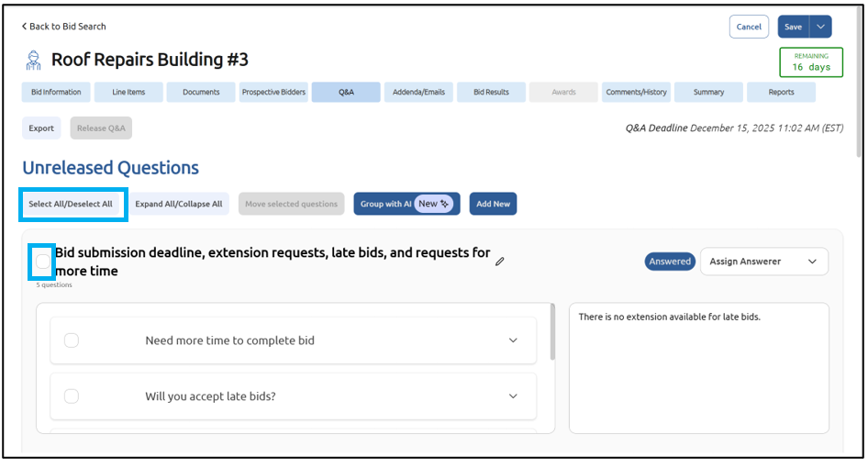Open the Addenda/Emails tab

[418, 93]
